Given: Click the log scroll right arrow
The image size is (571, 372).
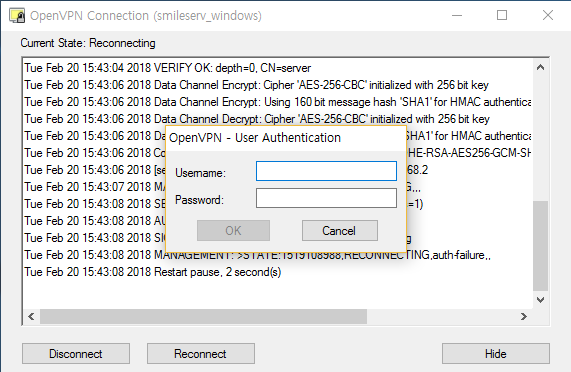Looking at the screenshot, I should pos(524,316).
